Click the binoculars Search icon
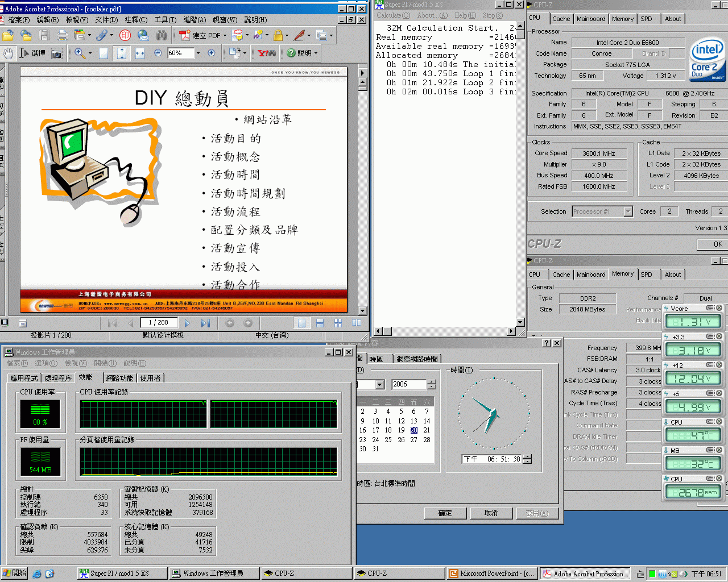728x582 pixels. click(x=162, y=35)
